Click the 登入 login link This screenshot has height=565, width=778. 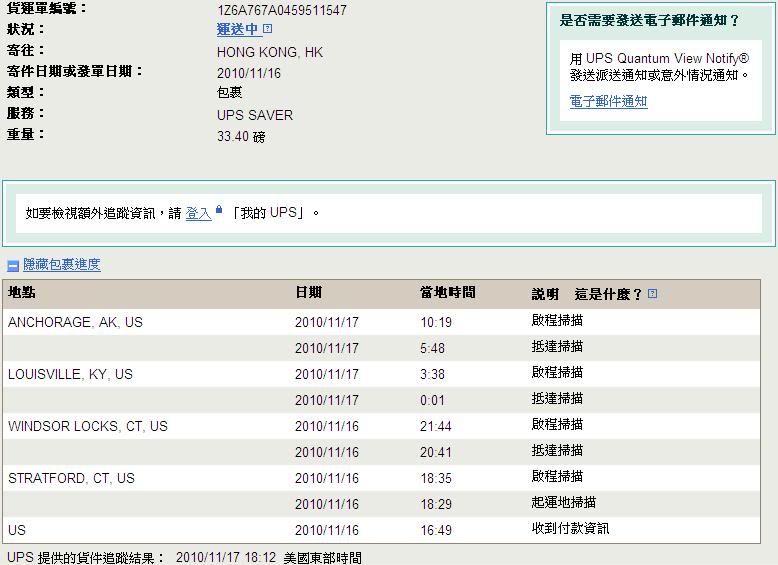198,213
